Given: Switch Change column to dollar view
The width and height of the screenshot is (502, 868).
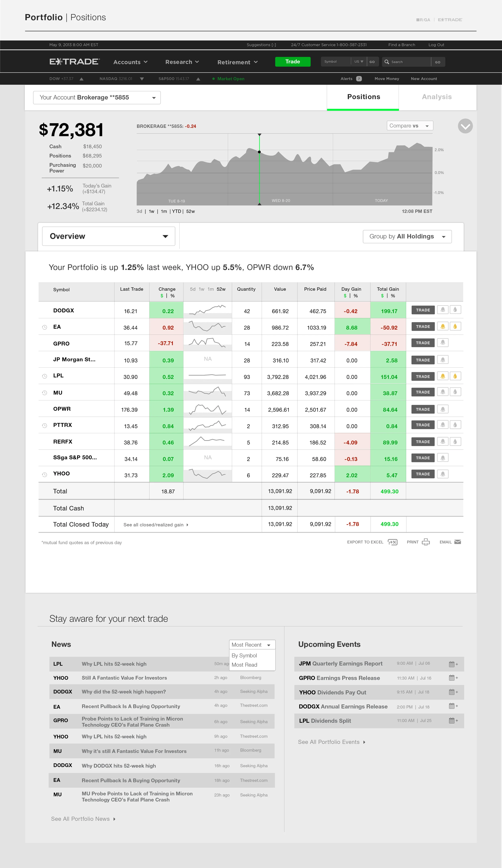Looking at the screenshot, I should (162, 296).
